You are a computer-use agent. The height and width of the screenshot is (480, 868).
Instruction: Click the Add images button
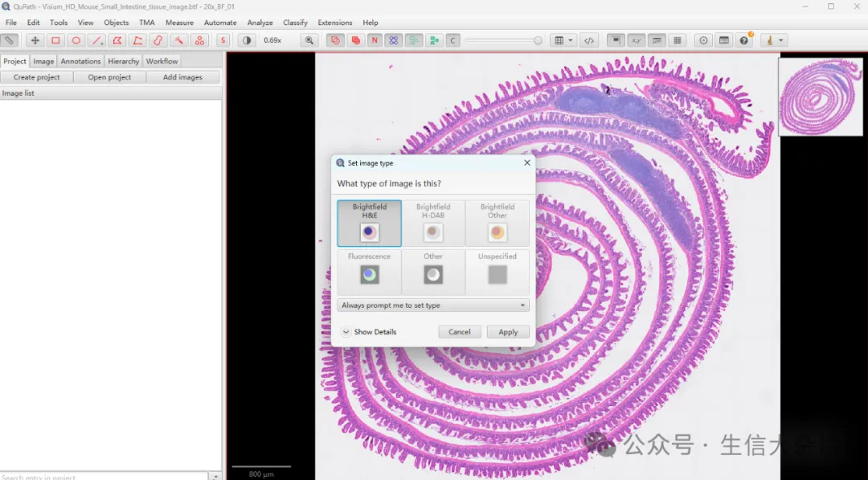pos(182,77)
